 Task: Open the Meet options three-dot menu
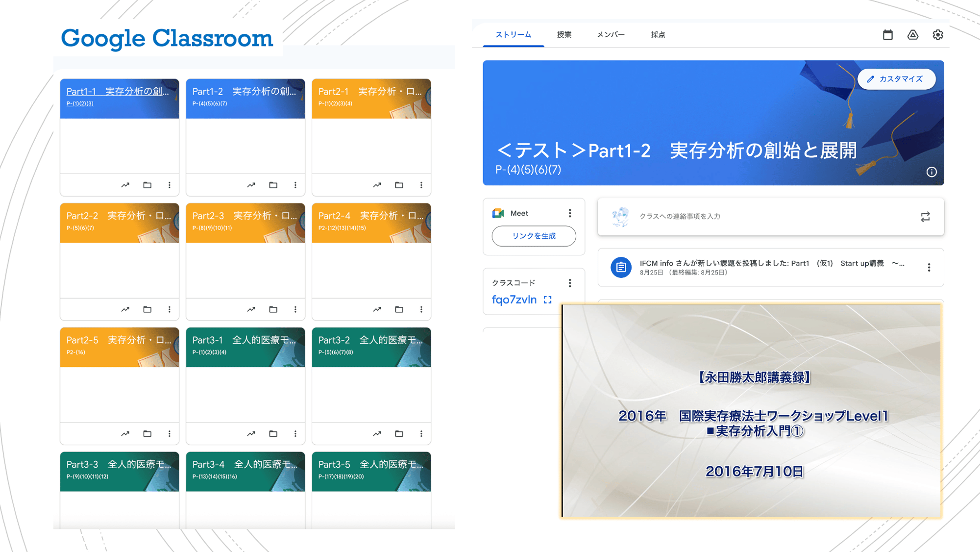point(570,213)
